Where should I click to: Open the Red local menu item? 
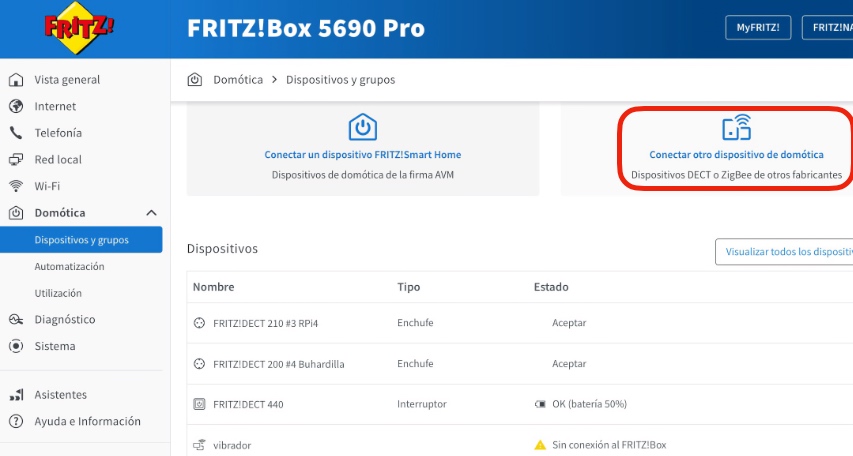(58, 159)
